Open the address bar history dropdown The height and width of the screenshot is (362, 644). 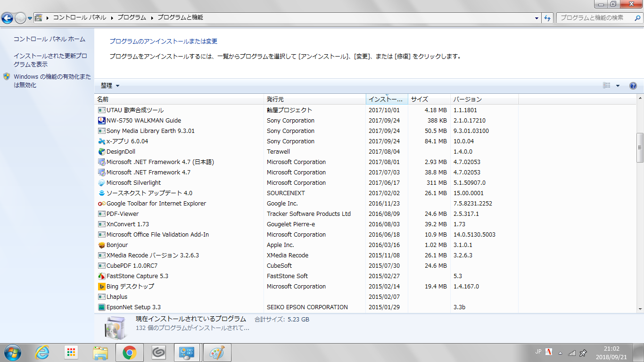[x=537, y=18]
